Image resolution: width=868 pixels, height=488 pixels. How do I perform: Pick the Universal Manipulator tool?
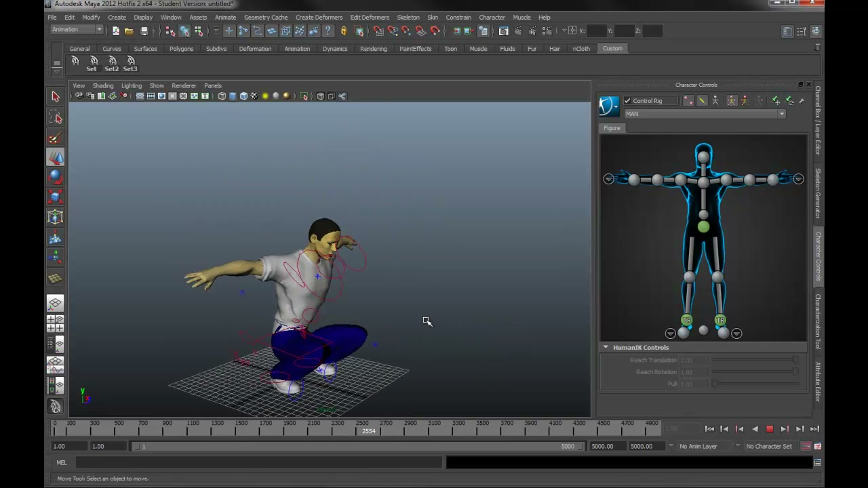click(56, 218)
